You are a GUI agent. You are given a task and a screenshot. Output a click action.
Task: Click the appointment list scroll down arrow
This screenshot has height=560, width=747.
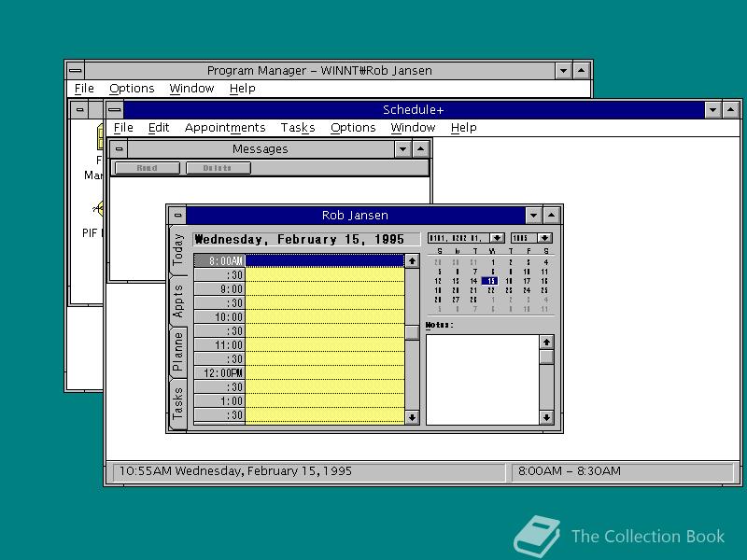click(x=412, y=417)
